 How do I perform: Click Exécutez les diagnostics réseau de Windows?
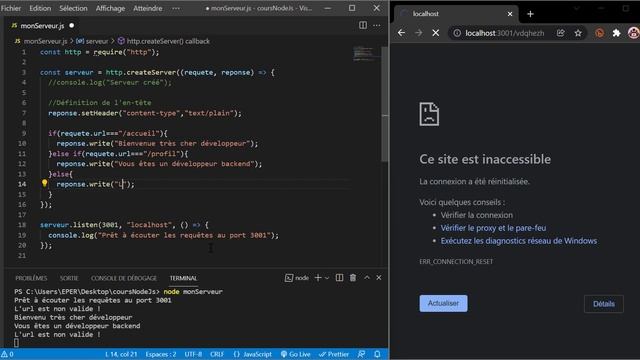coord(518,241)
